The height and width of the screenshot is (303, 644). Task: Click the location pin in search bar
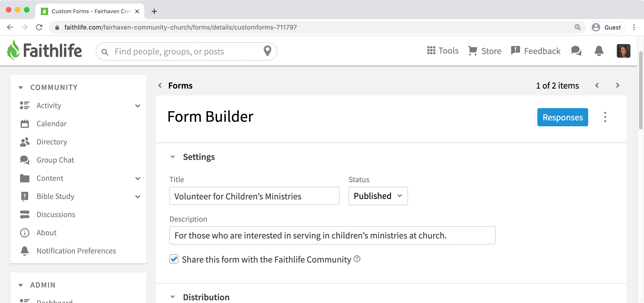268,51
